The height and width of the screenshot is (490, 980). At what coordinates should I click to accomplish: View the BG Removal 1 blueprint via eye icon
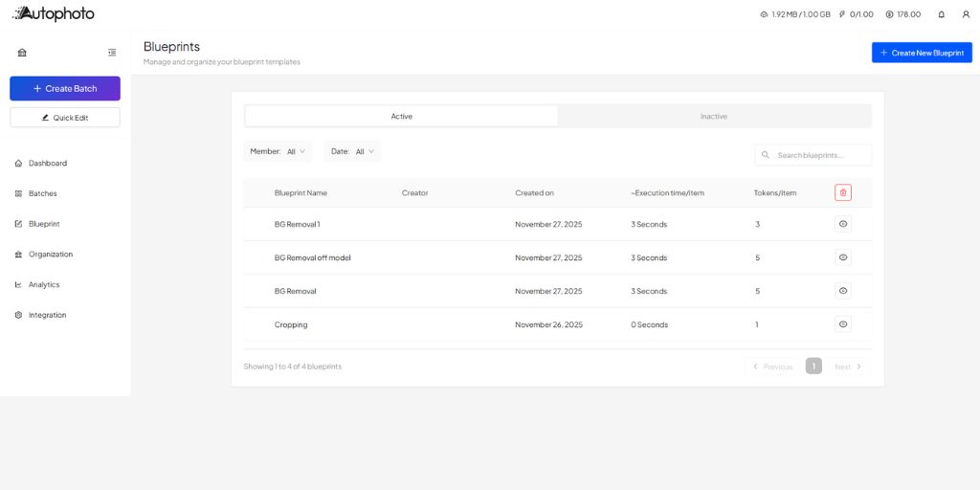(x=843, y=224)
